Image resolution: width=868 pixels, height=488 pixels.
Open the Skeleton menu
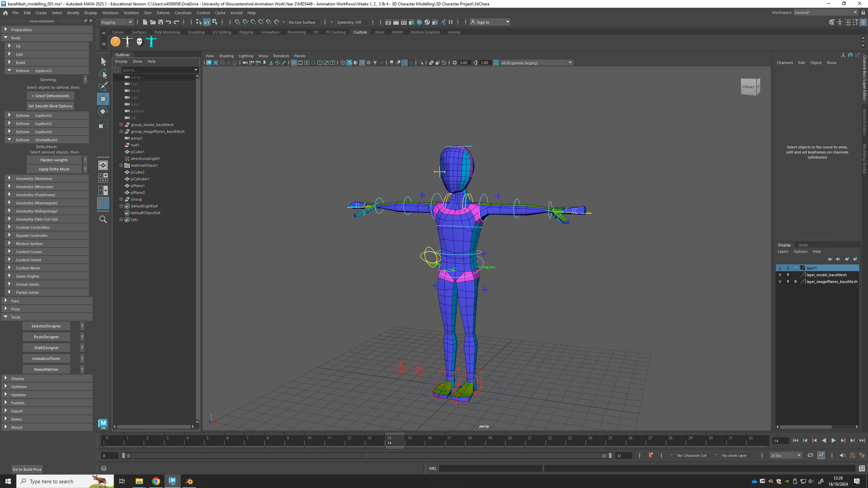tap(131, 13)
